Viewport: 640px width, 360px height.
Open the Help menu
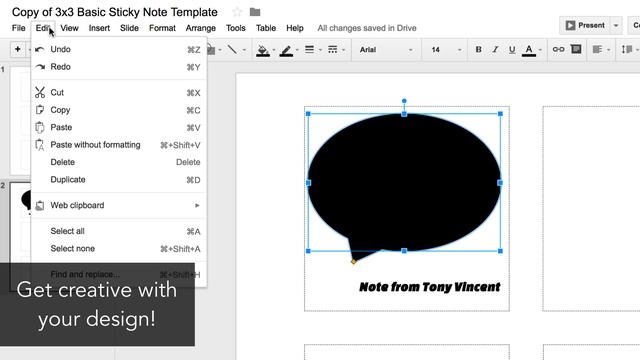pyautogui.click(x=295, y=28)
